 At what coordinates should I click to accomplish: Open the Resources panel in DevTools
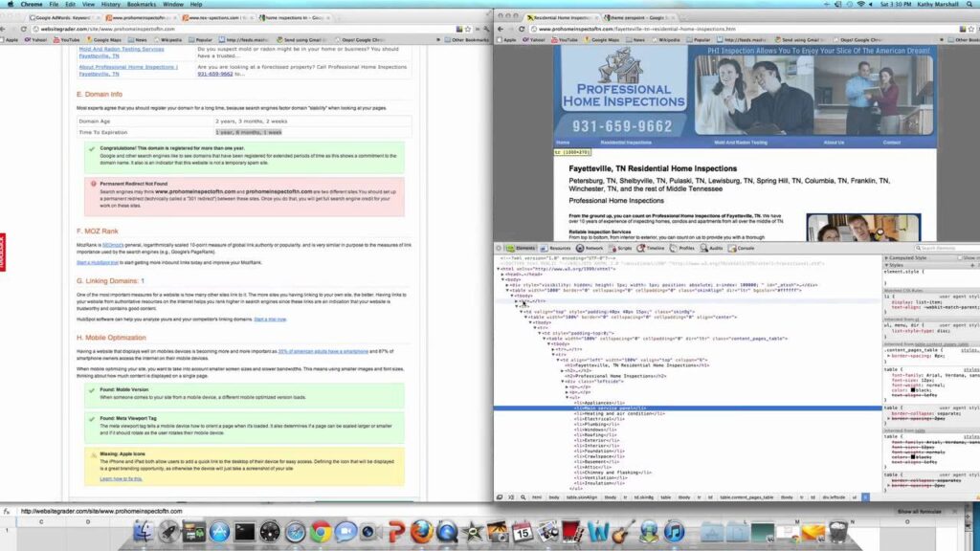(555, 248)
